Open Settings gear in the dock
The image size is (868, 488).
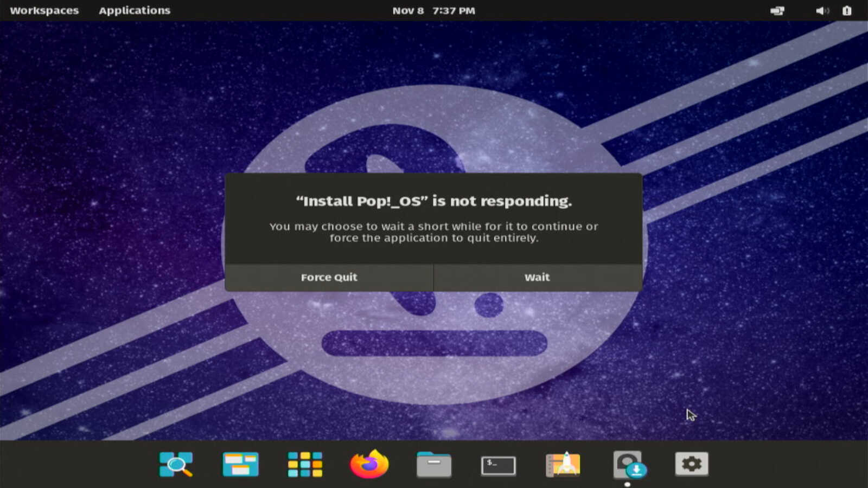point(692,464)
